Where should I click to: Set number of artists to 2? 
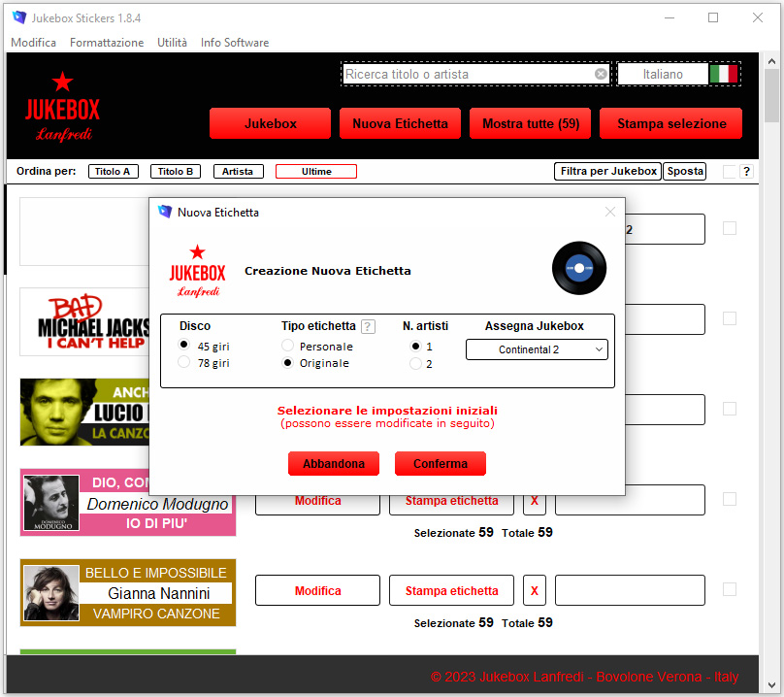[x=415, y=364]
